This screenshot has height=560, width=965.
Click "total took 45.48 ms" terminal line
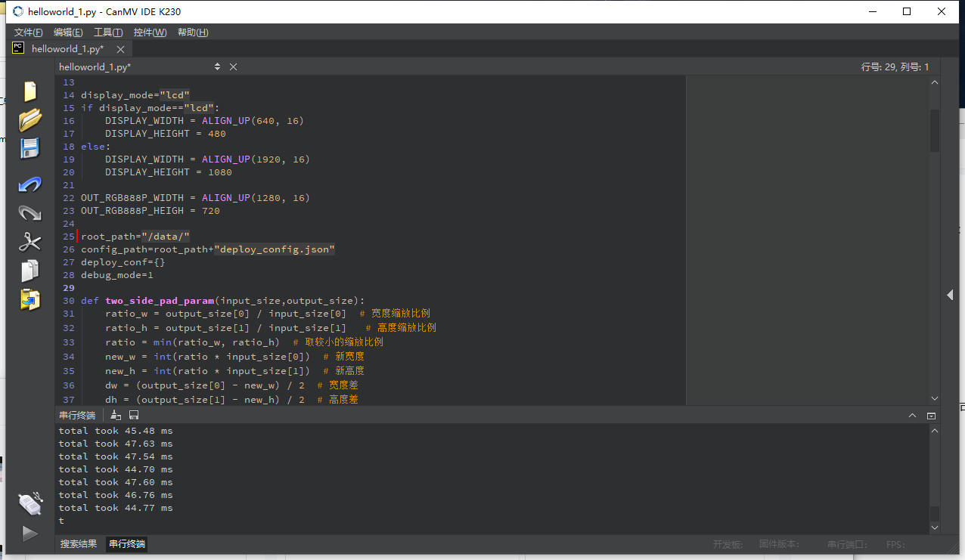[x=116, y=431]
